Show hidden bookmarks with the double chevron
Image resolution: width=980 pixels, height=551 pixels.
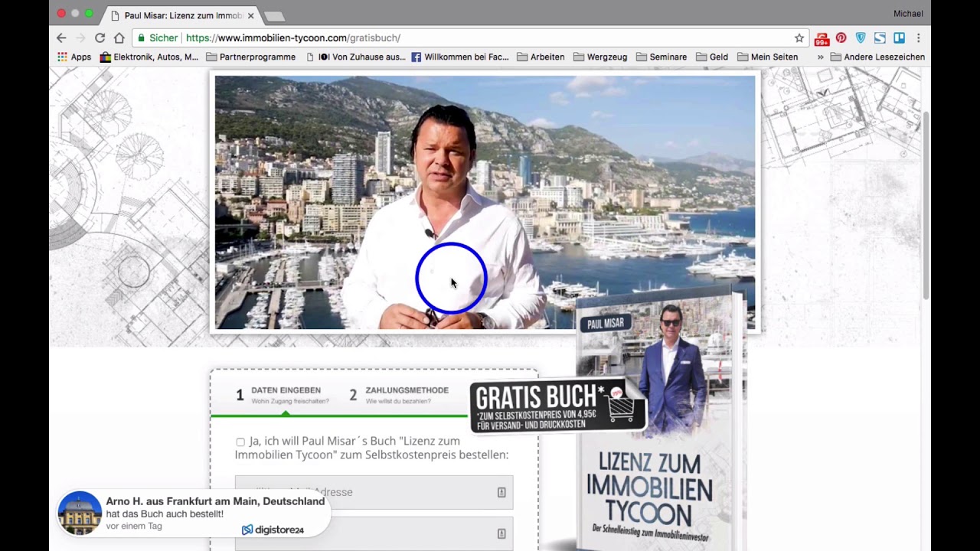pyautogui.click(x=820, y=57)
